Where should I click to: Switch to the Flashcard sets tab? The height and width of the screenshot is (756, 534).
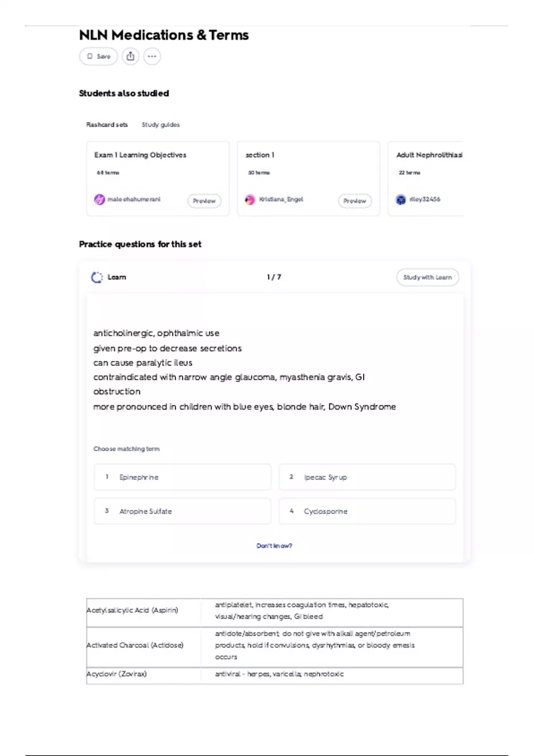[107, 125]
